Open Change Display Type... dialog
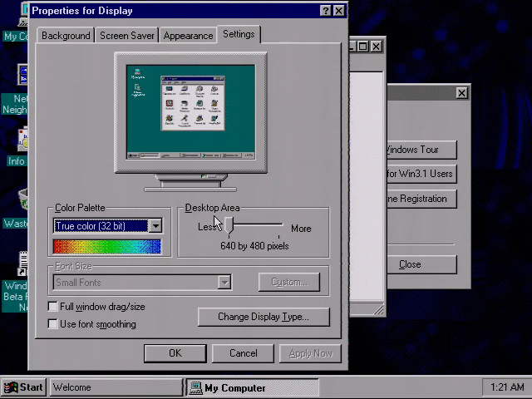Screen dimensions: 532x399 point(264,317)
